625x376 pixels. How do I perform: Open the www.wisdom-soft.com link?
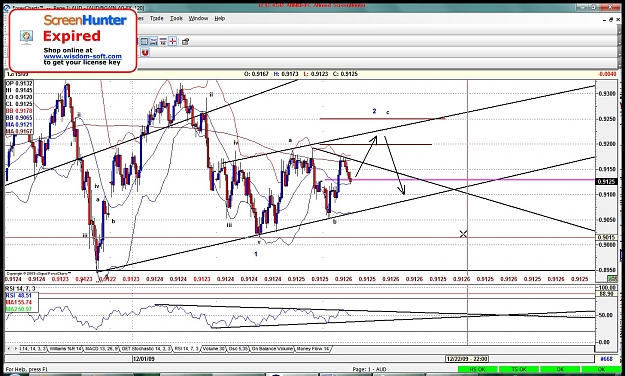pyautogui.click(x=83, y=56)
